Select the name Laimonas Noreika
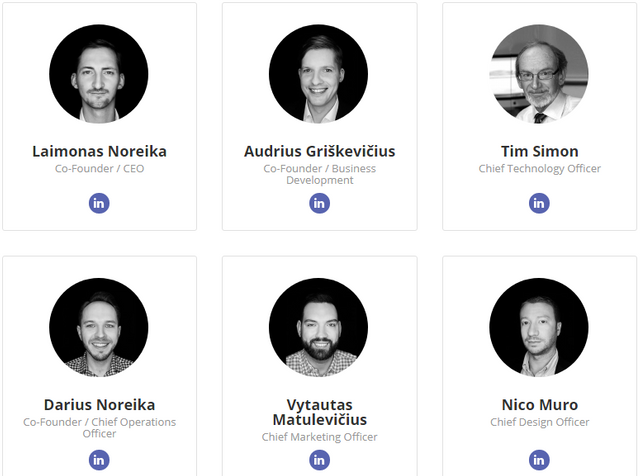Viewport: 640px width, 476px height. [99, 152]
